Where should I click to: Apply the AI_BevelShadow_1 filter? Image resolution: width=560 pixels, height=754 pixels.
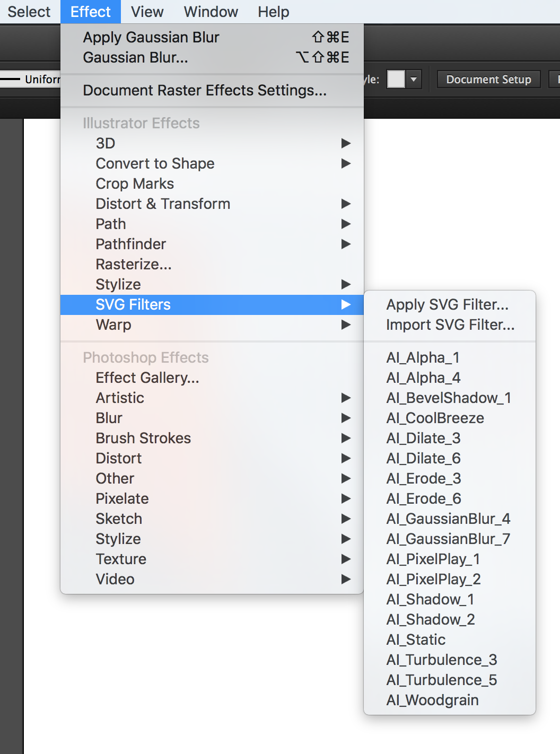coord(449,398)
